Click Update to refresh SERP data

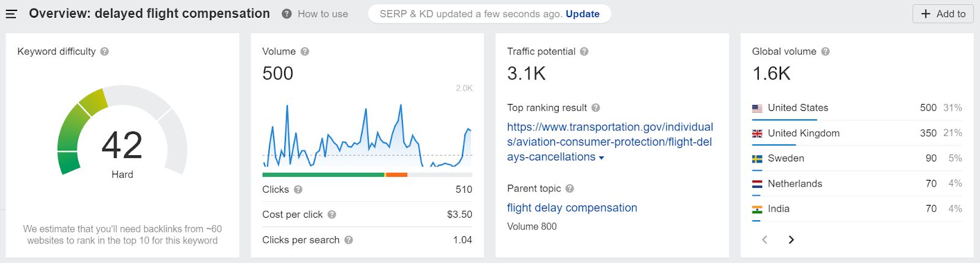tap(582, 14)
